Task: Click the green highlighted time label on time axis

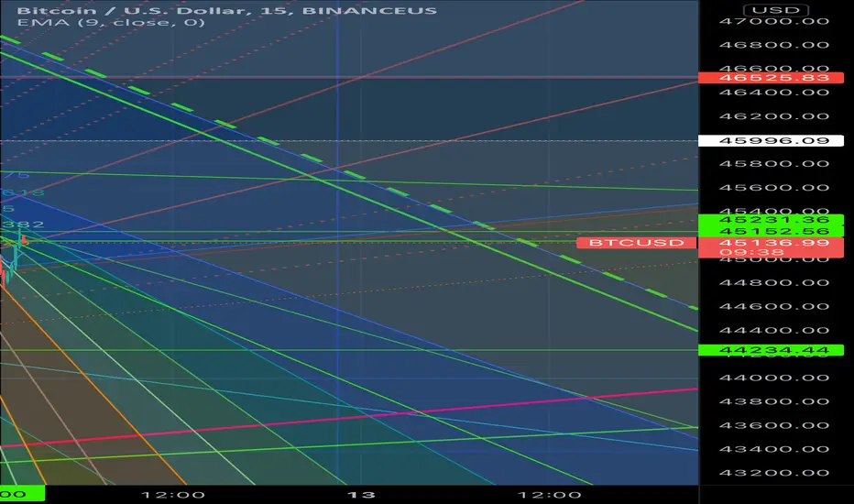Action: [x=22, y=494]
